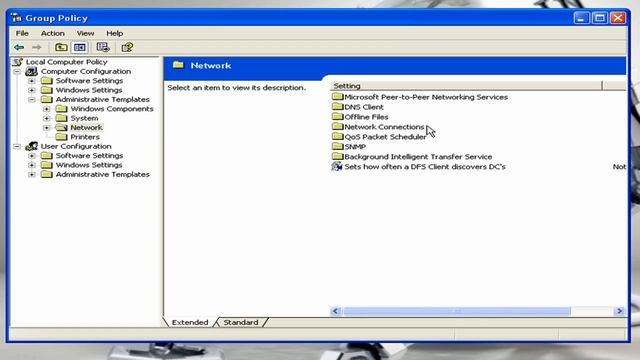Close the Group Policy window
Screen dimensions: 640x360
[x=618, y=18]
